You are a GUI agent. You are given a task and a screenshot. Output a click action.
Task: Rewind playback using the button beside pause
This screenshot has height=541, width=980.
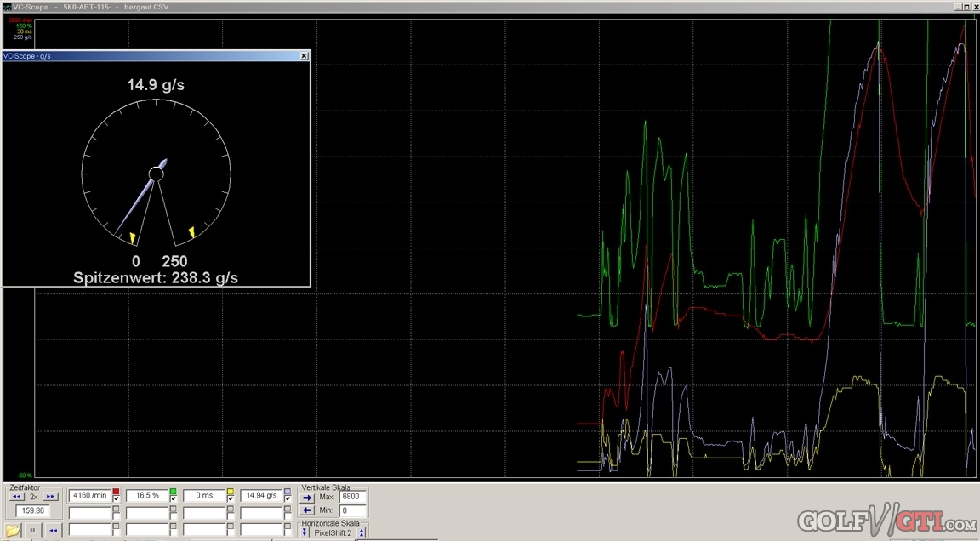point(53,531)
